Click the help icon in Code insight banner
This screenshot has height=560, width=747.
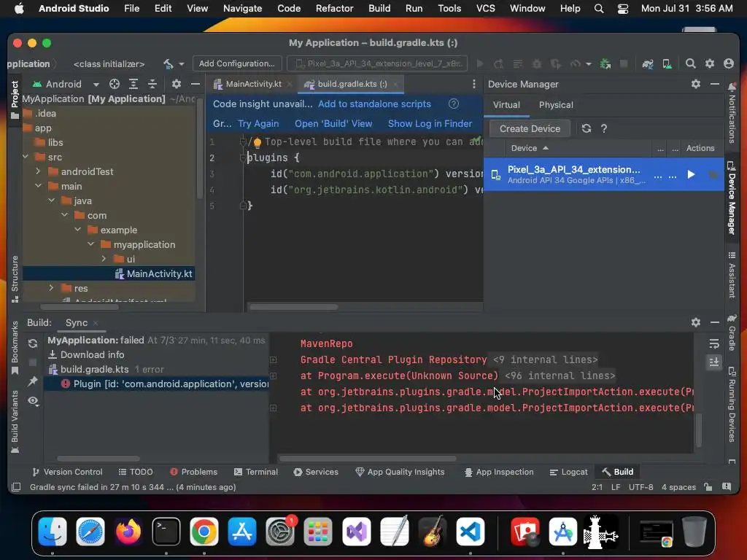click(454, 104)
